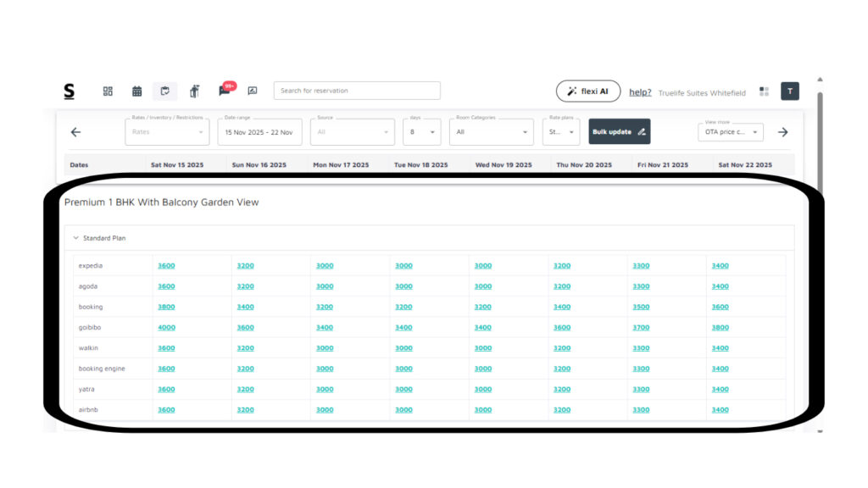Click the Search for reservation field

point(356,91)
